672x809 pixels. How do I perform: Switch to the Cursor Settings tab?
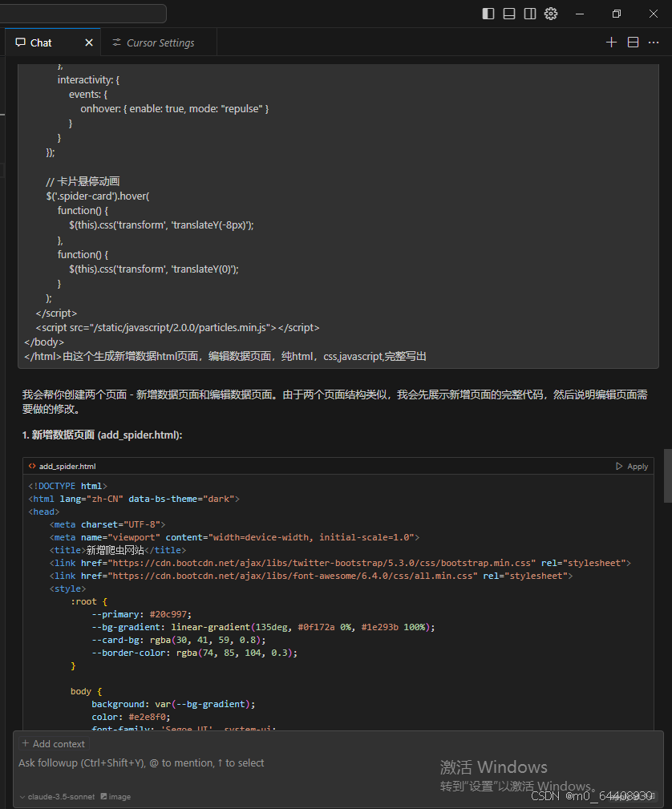pyautogui.click(x=160, y=42)
